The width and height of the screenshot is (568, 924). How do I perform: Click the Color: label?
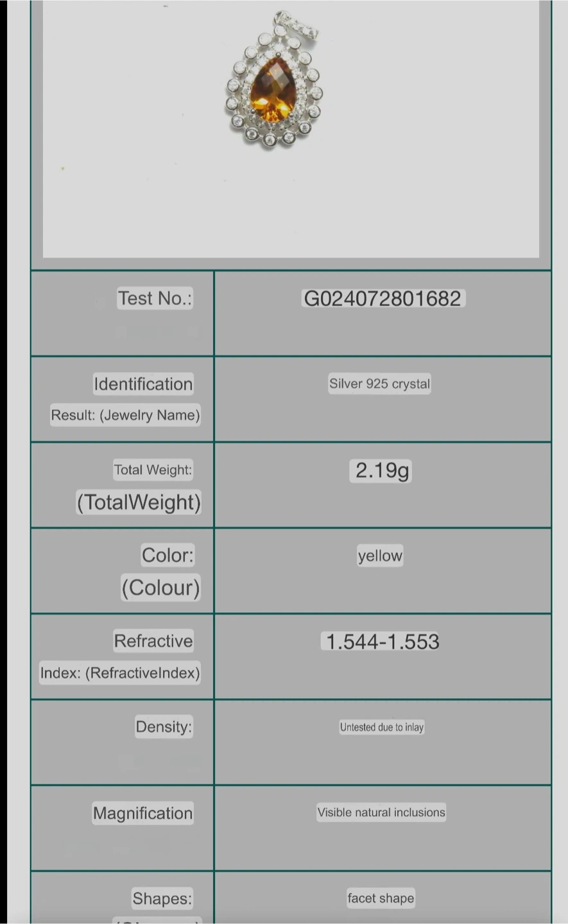click(x=168, y=555)
